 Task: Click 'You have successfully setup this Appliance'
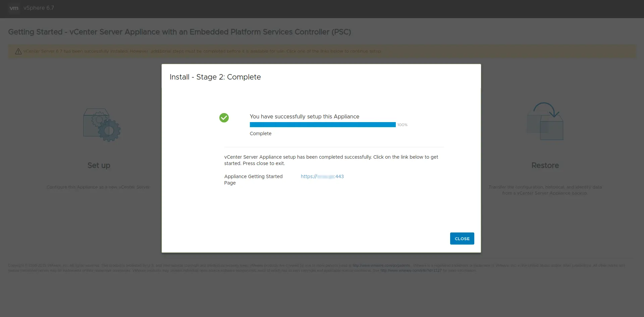[304, 116]
